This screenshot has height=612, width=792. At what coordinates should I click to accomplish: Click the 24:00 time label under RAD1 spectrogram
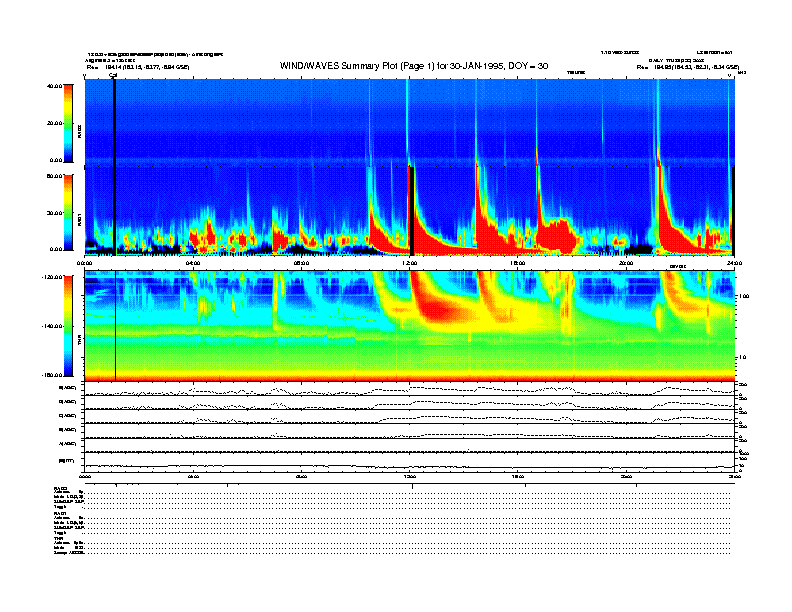734,263
